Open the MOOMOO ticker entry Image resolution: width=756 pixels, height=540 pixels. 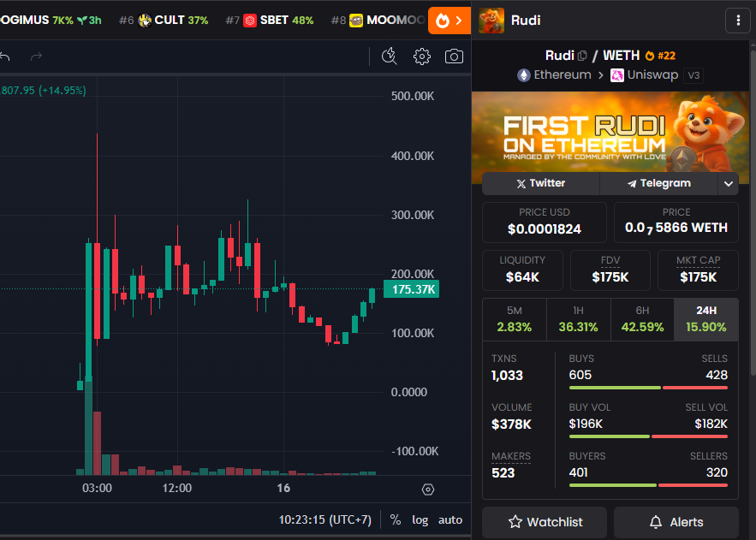click(378, 21)
